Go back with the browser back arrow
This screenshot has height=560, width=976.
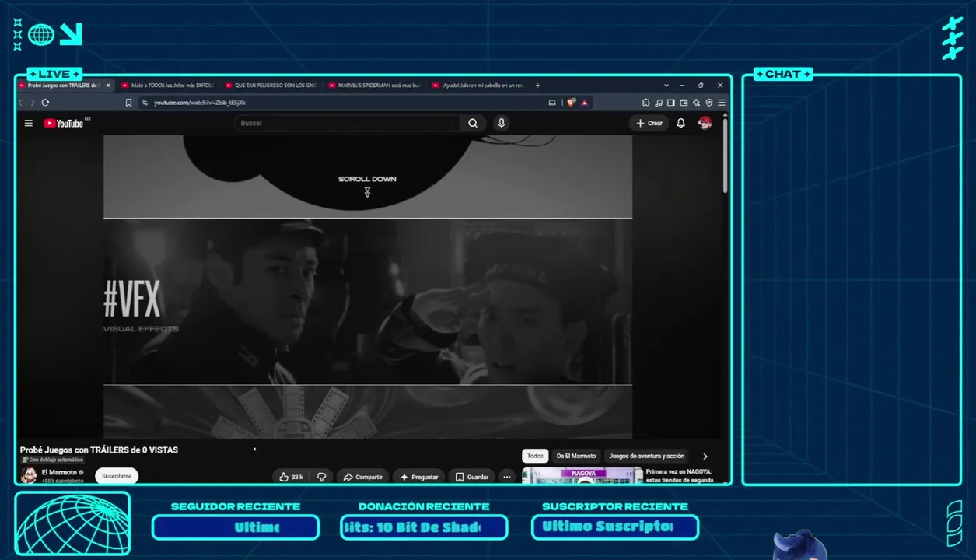click(x=21, y=102)
